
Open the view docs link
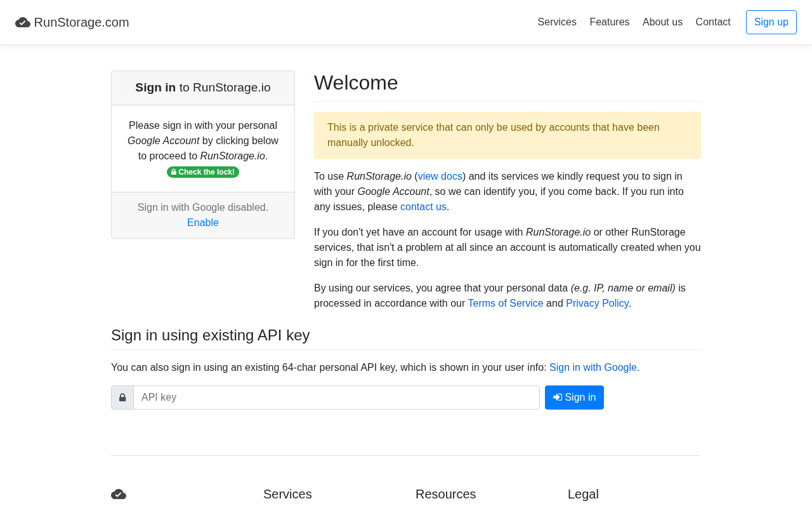[x=440, y=177]
